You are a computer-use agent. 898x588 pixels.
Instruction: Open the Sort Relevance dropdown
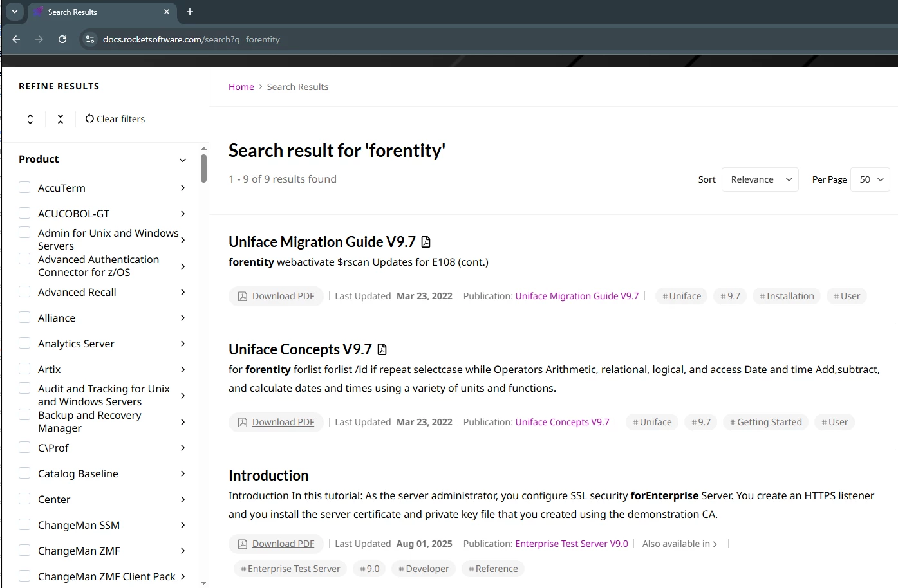(760, 179)
